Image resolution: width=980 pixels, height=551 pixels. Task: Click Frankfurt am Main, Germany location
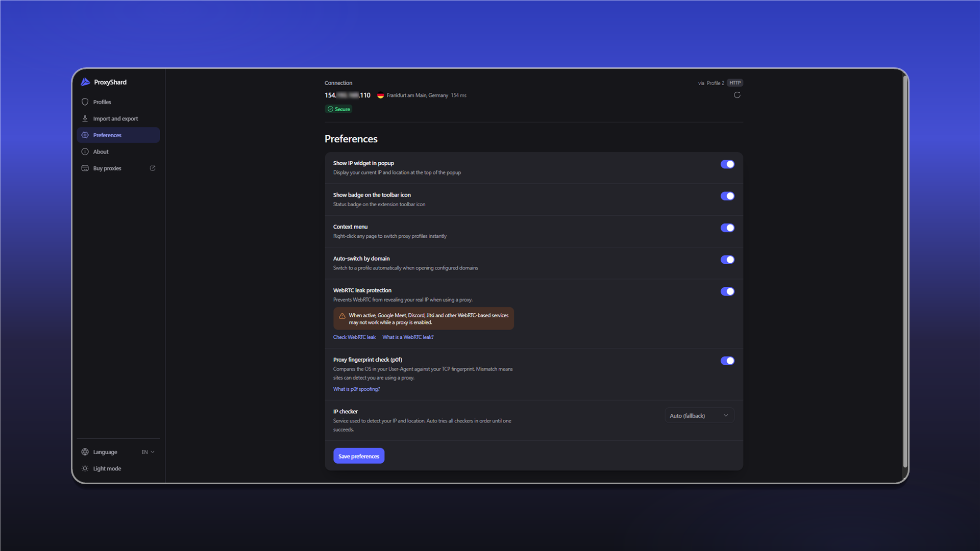coord(417,95)
